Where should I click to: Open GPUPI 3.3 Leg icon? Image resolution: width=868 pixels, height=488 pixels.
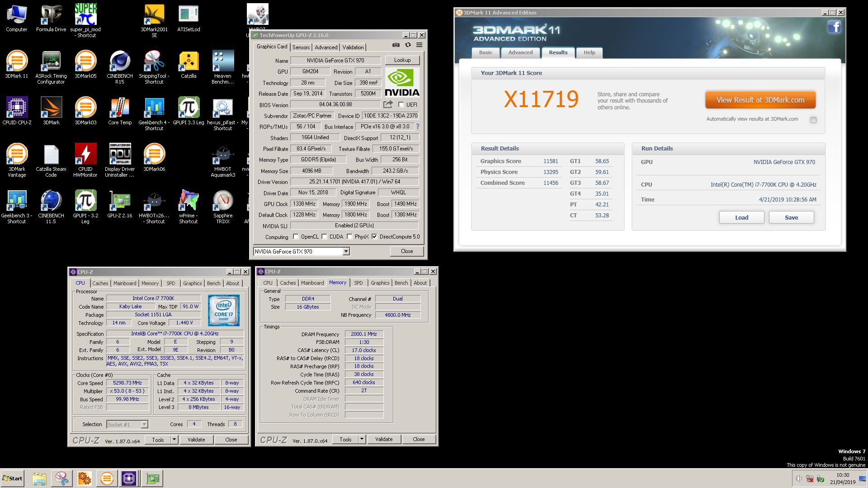(189, 111)
